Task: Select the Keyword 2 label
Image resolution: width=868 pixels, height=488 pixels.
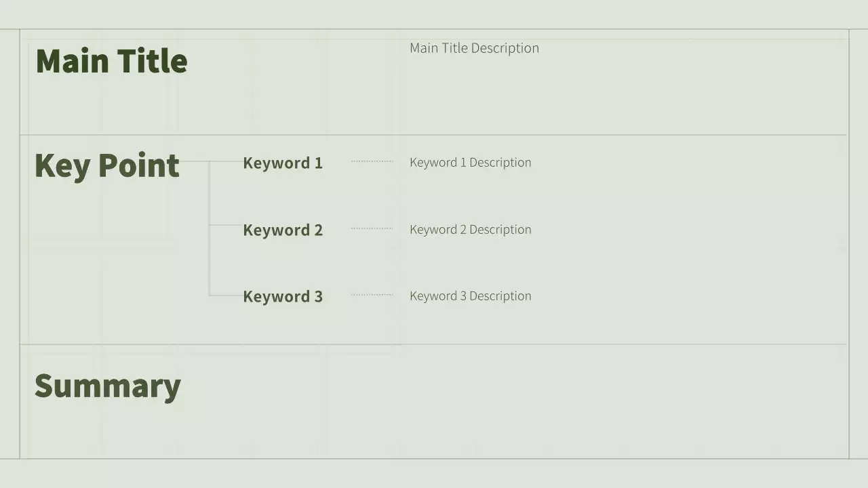Action: pyautogui.click(x=283, y=230)
